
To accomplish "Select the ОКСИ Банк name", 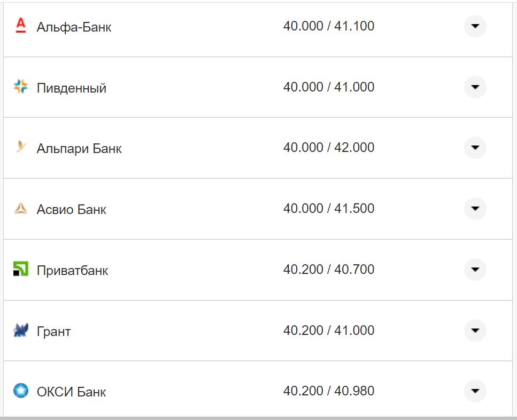I will (71, 392).
